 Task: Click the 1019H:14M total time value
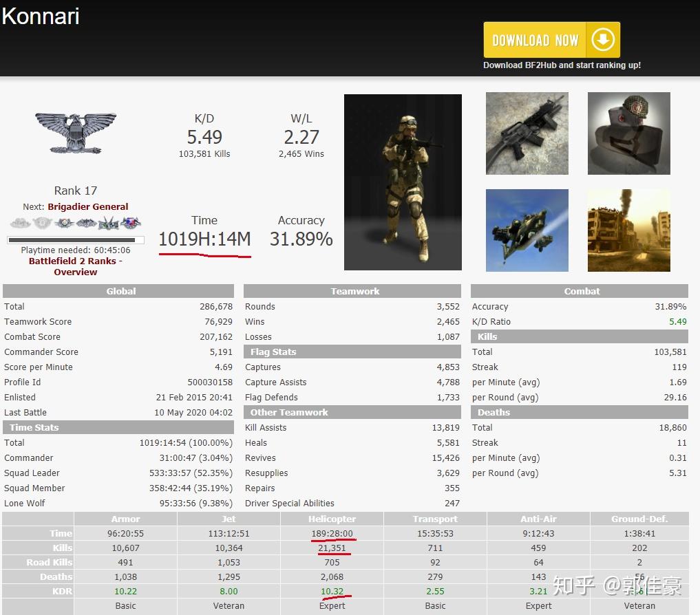click(x=204, y=239)
